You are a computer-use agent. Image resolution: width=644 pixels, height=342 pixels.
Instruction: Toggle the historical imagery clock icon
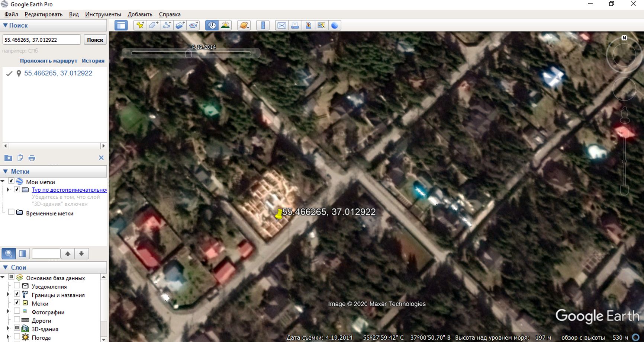coord(212,25)
